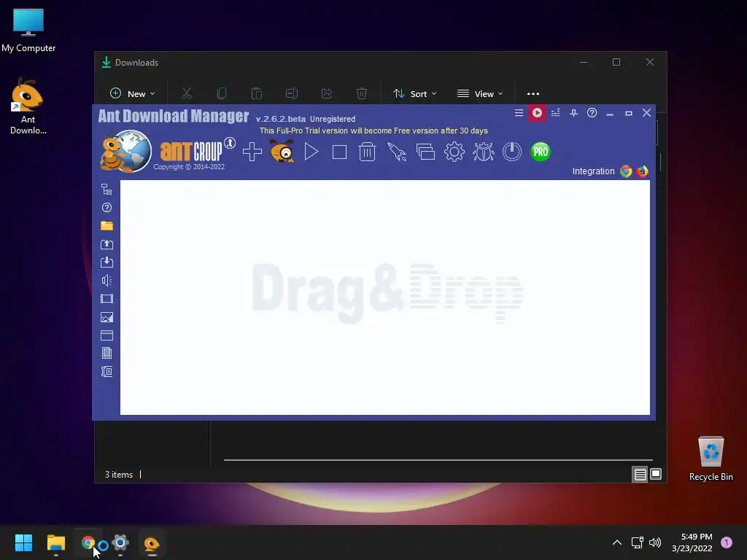Image resolution: width=747 pixels, height=560 pixels.
Task: Select the programs window category in sidebar
Action: point(107,335)
